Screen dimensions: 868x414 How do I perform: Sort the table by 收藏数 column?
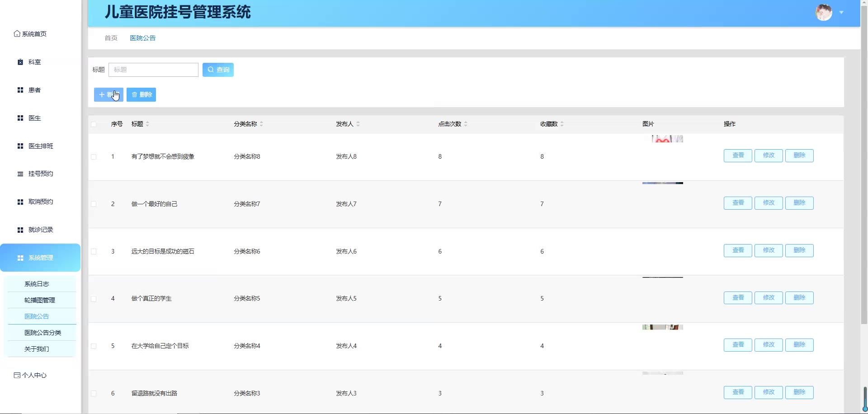[x=562, y=124]
